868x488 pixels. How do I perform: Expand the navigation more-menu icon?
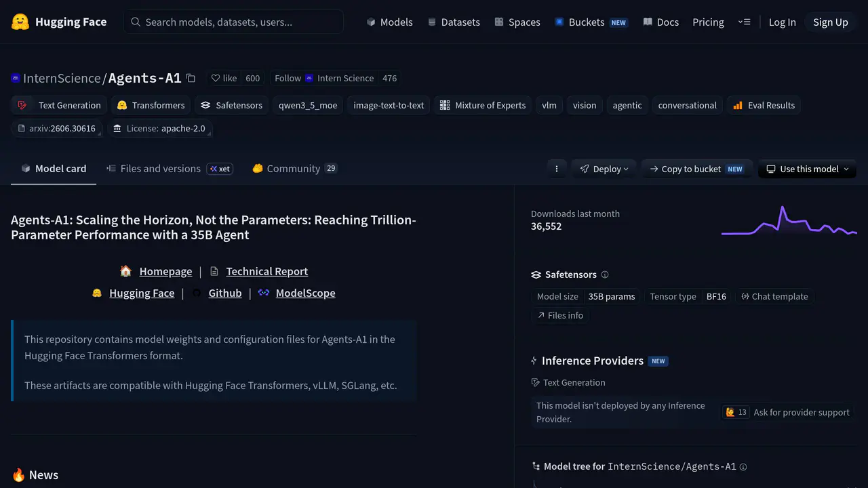(x=744, y=22)
